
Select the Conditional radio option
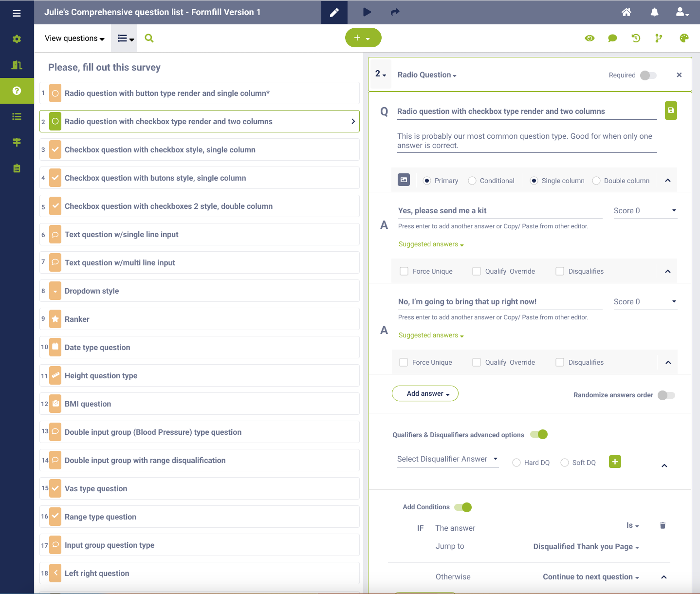point(472,181)
